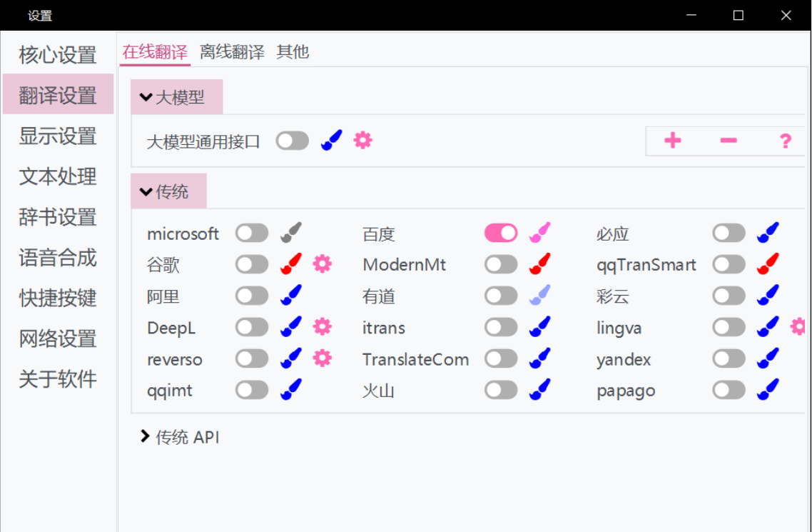Open 显示设置 in the sidebar
812x532 pixels.
click(58, 136)
